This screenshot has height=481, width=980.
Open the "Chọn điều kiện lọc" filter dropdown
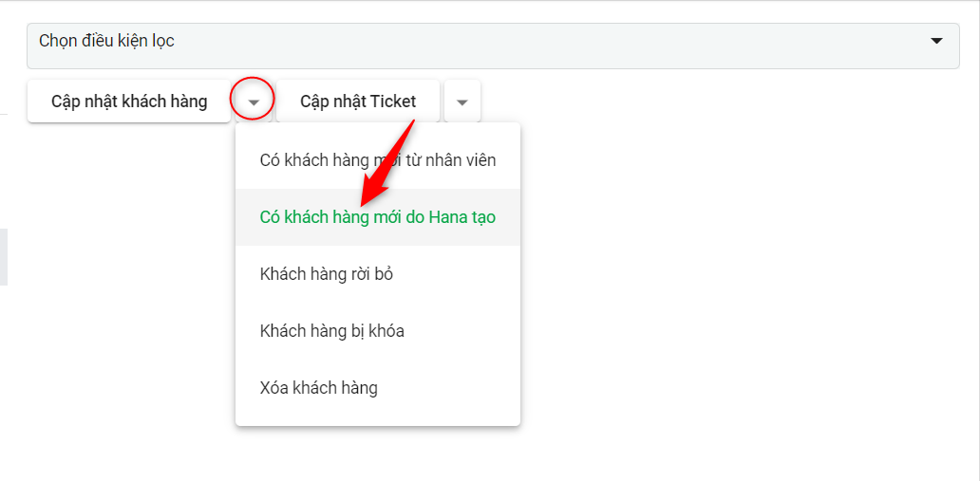pyautogui.click(x=493, y=46)
